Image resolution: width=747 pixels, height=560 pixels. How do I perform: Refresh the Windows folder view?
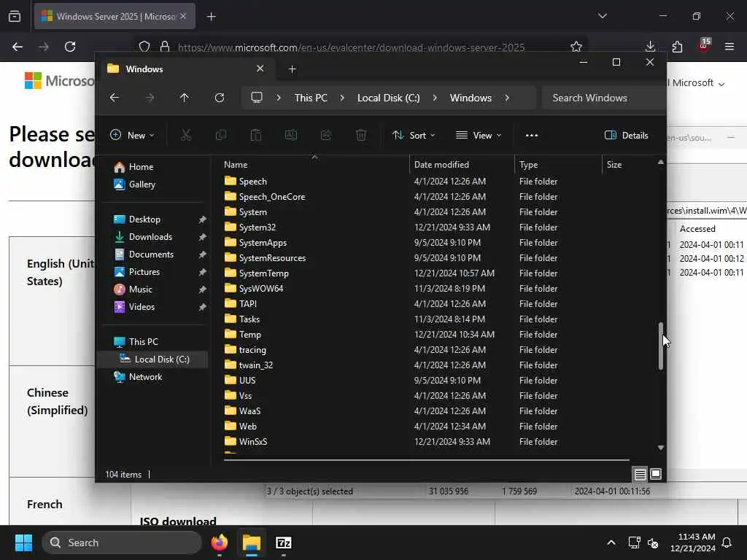pos(220,98)
